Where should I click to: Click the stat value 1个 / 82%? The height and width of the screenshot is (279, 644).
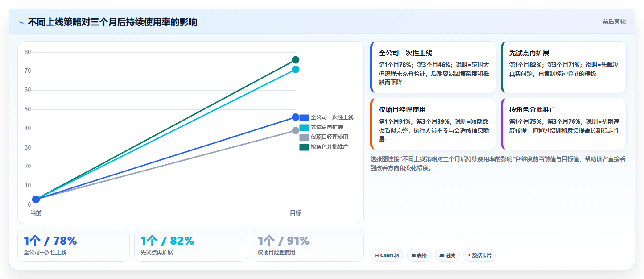(167, 241)
